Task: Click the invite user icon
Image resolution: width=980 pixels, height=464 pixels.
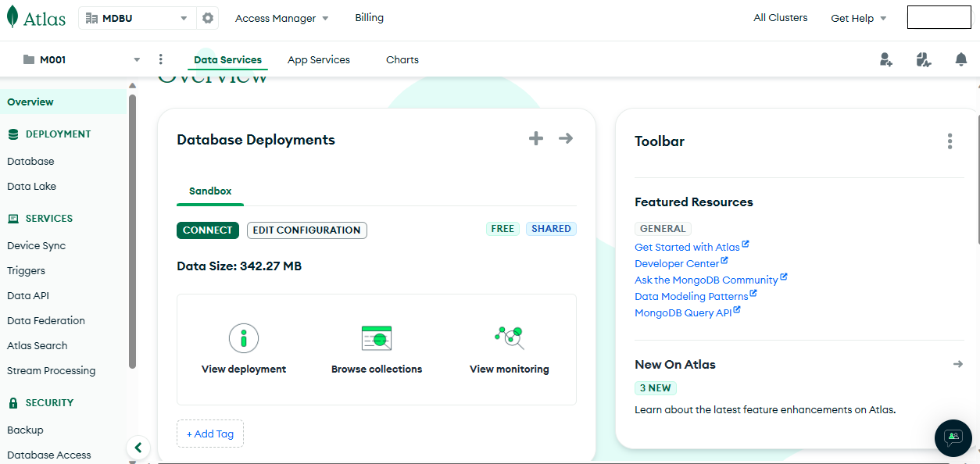Action: click(x=886, y=59)
